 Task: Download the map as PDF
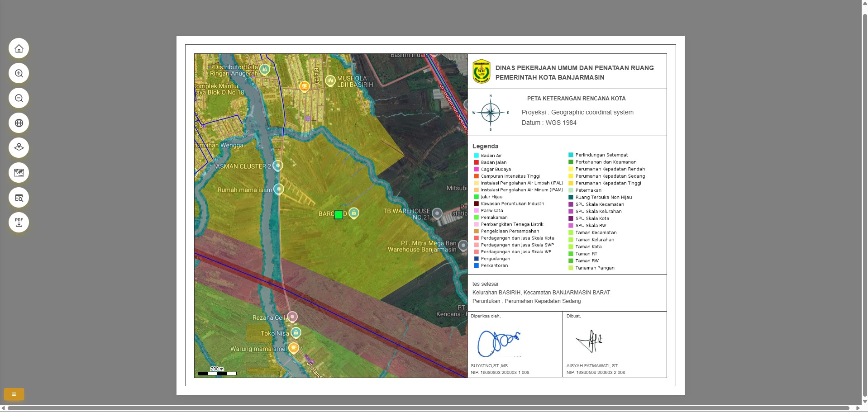19,223
